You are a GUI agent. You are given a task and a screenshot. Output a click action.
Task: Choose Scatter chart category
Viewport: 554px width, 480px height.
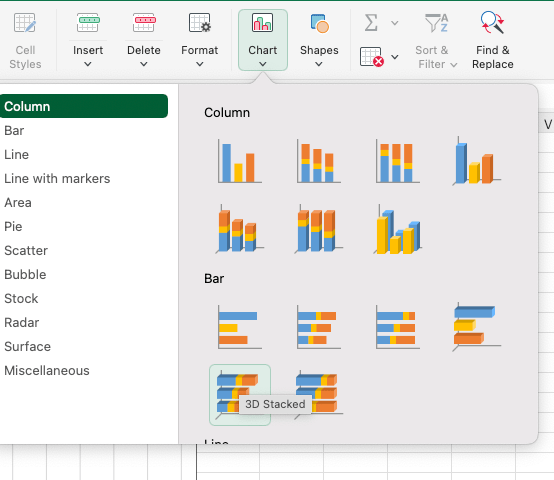coord(26,250)
